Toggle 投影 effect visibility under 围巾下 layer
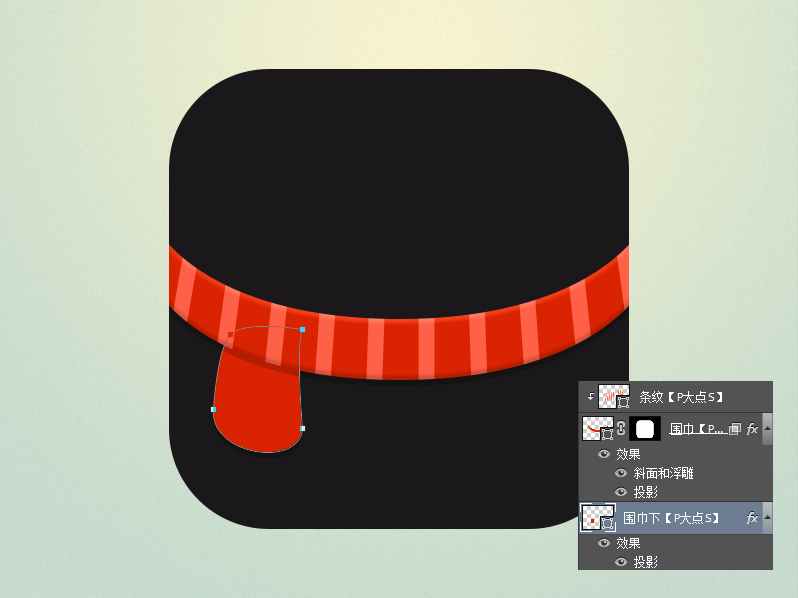 pyautogui.click(x=621, y=562)
